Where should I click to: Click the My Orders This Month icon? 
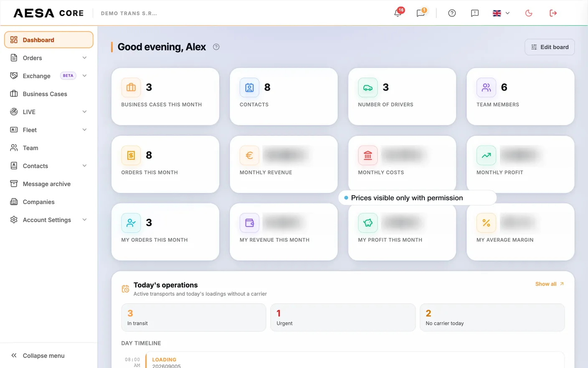pyautogui.click(x=131, y=223)
